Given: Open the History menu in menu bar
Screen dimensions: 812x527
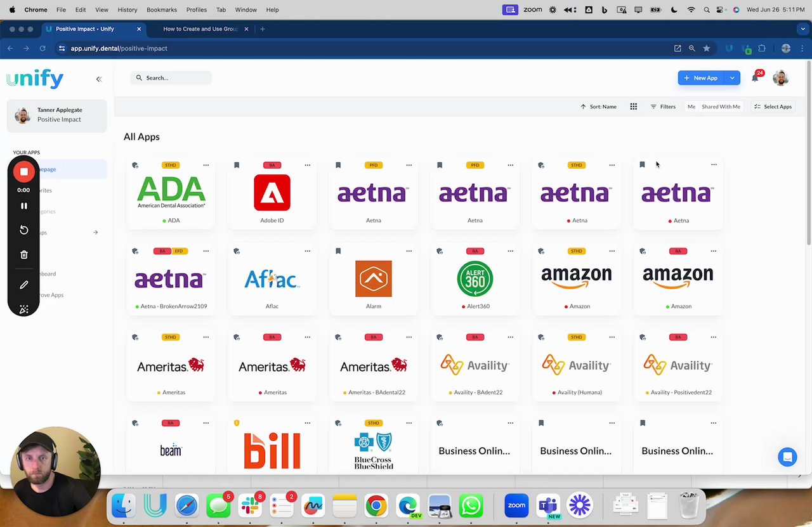Looking at the screenshot, I should (127, 10).
